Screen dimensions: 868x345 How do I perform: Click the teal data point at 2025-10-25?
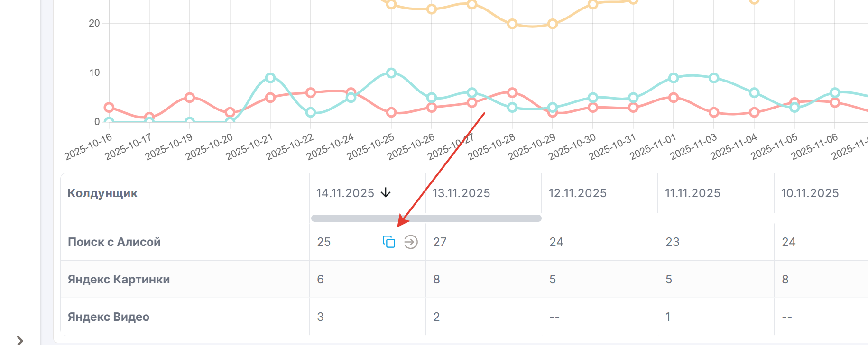click(391, 73)
